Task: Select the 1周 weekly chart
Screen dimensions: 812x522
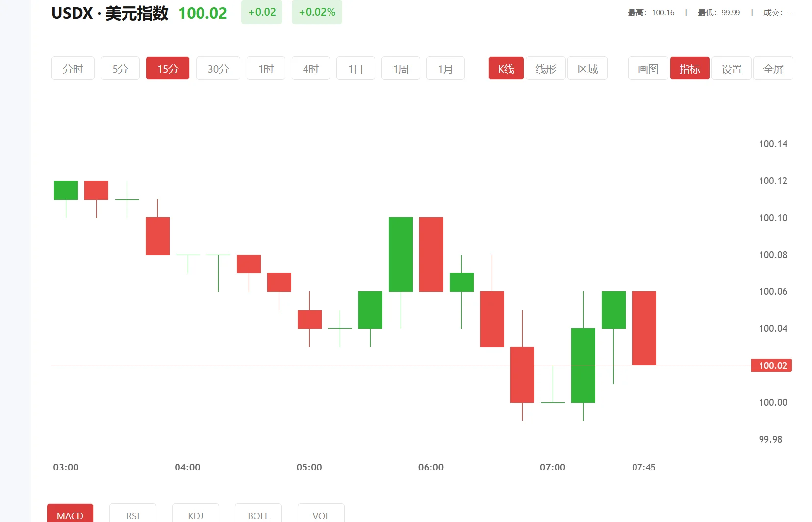Action: (x=401, y=69)
